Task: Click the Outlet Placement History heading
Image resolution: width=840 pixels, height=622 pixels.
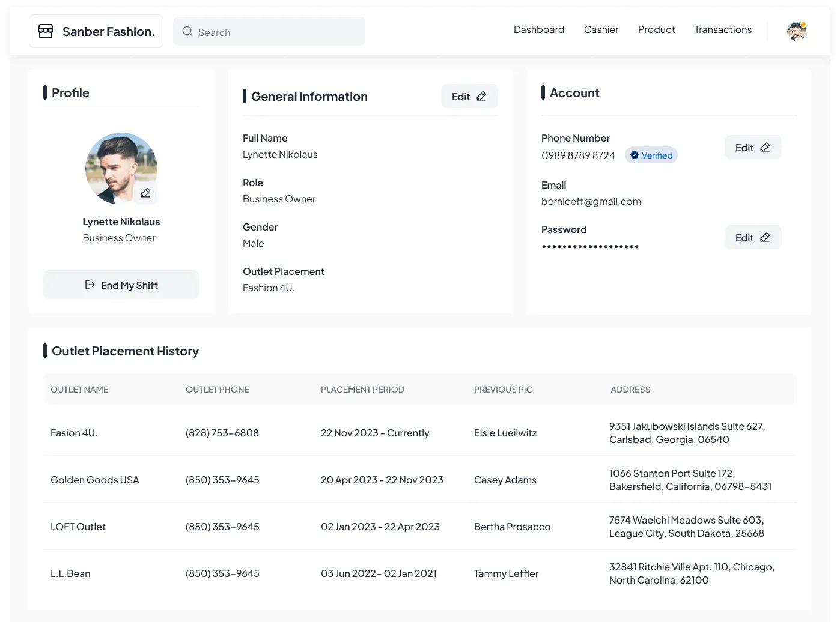Action: tap(125, 351)
